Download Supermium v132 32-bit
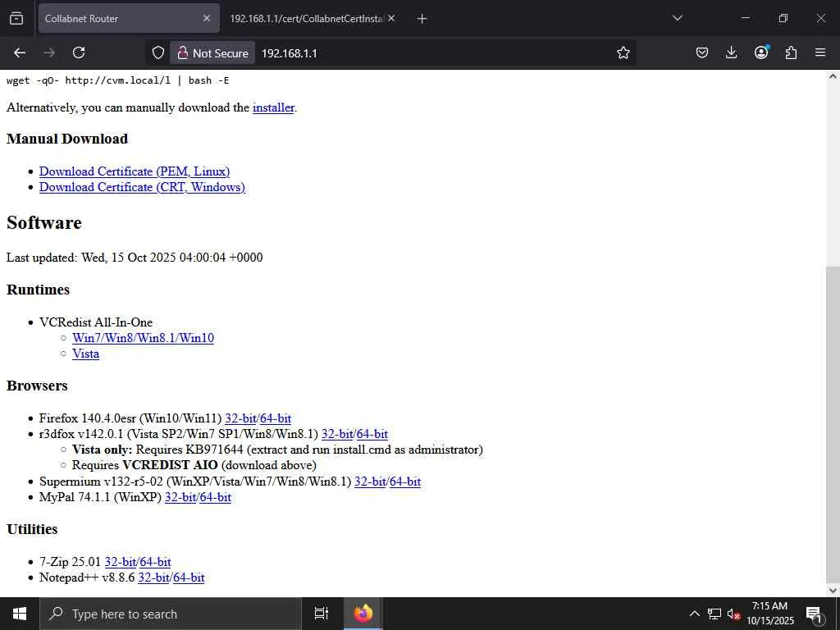This screenshot has height=630, width=840. click(x=370, y=482)
